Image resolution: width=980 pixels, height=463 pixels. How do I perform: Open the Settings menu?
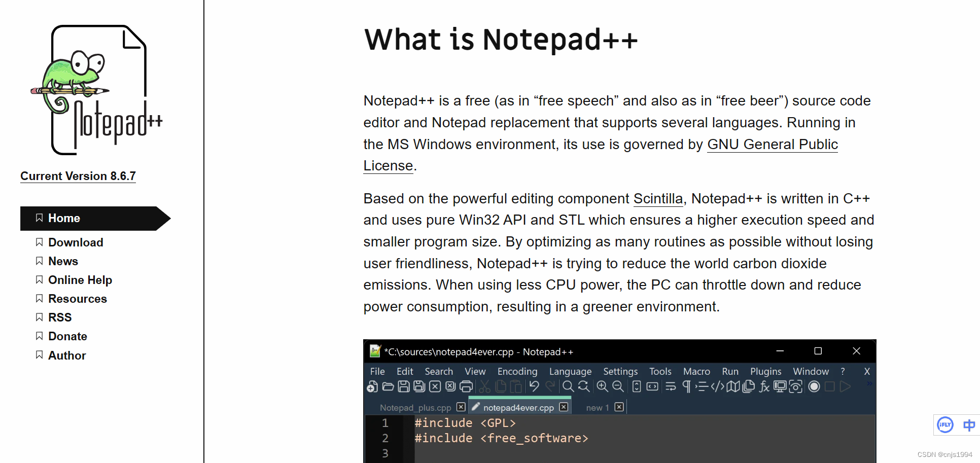coord(620,371)
